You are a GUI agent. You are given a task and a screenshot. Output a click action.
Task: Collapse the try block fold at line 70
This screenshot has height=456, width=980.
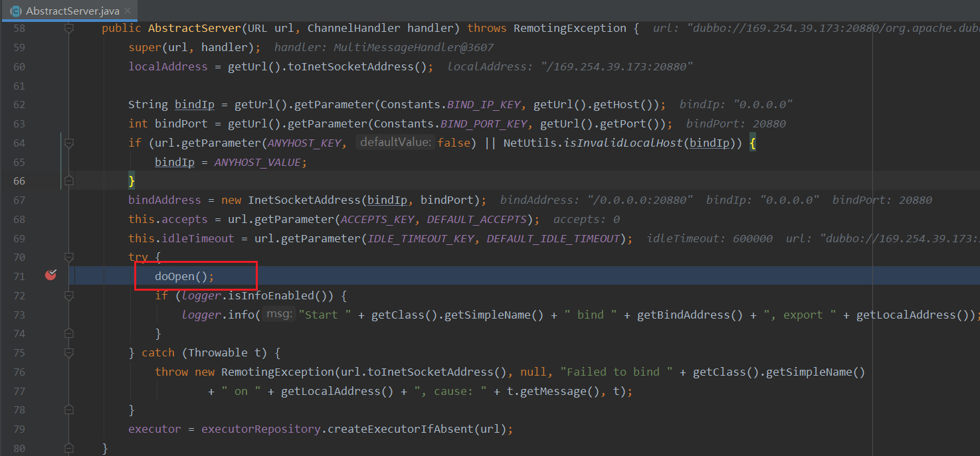pyautogui.click(x=68, y=257)
